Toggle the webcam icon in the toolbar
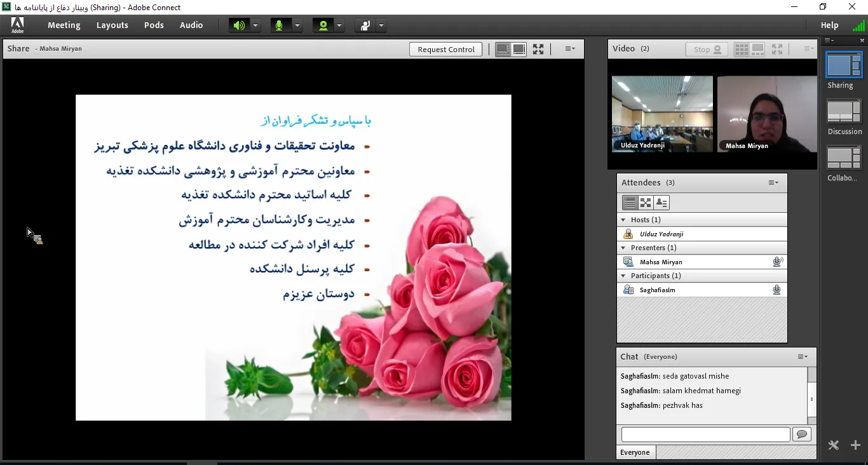Viewport: 868px width, 465px height. pyautogui.click(x=323, y=25)
